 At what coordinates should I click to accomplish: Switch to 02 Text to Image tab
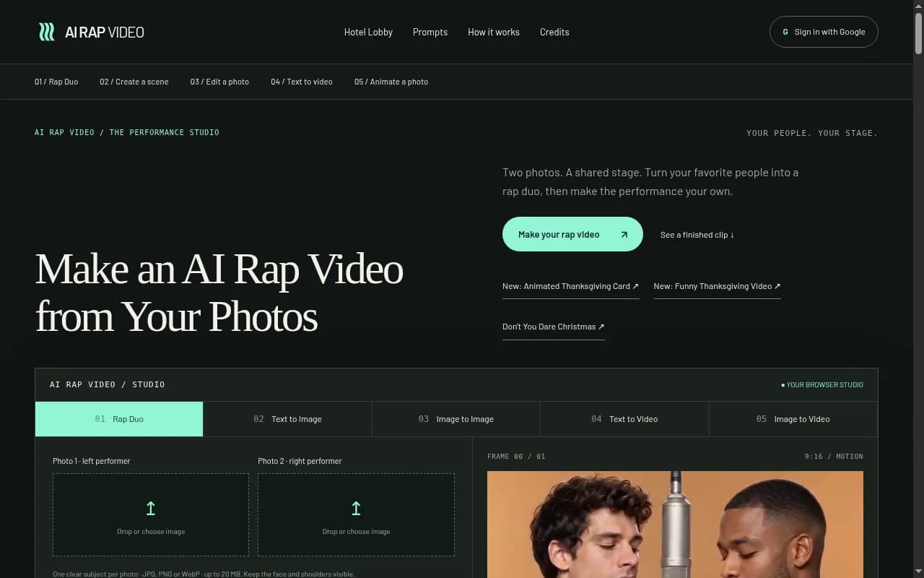point(287,419)
